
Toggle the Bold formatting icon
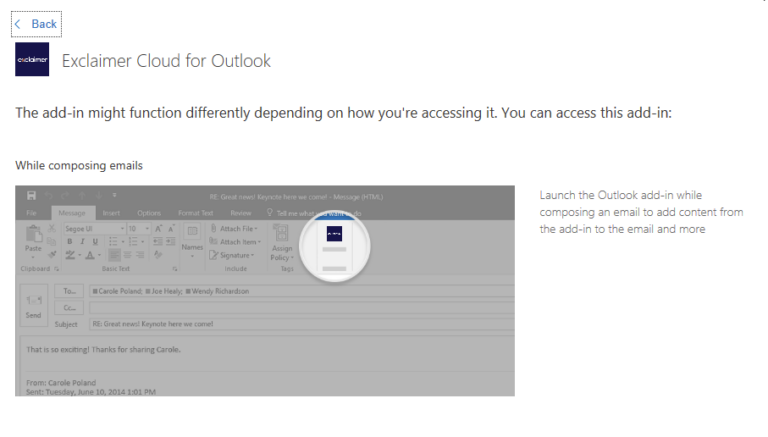tap(70, 242)
